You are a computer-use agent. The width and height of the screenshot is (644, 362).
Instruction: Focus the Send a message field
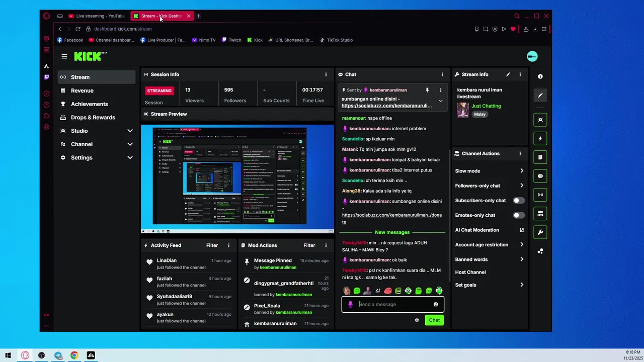point(392,304)
